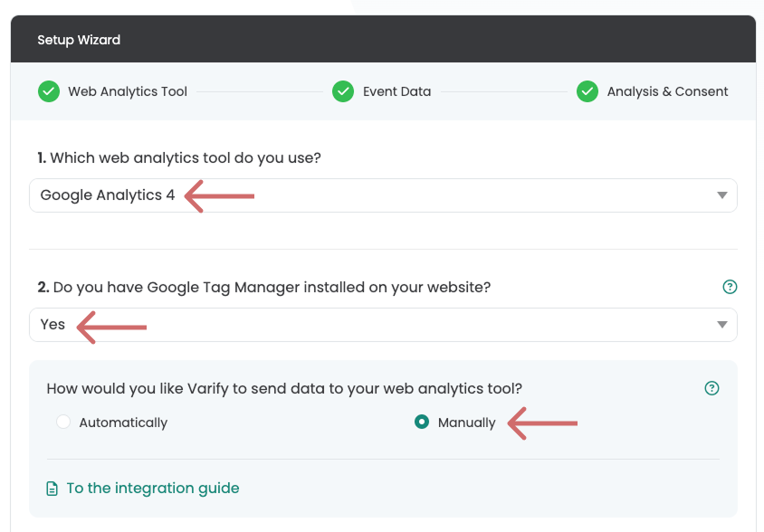Screen dimensions: 764x532
Task: Open the To the integration guide link
Action: 152,489
